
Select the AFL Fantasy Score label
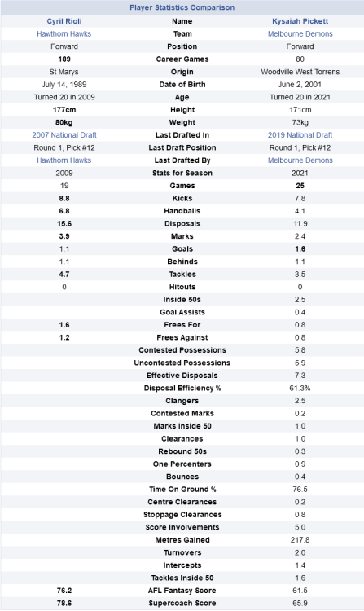point(182,591)
